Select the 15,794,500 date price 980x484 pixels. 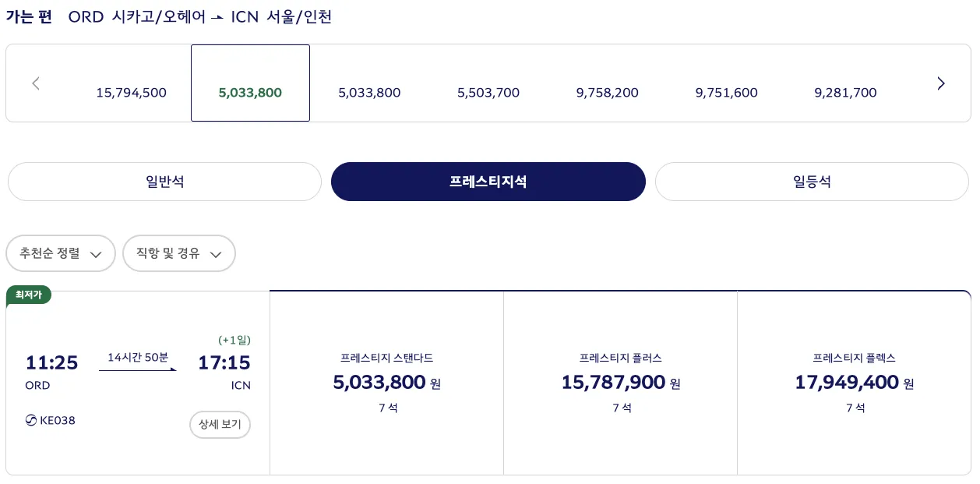132,93
